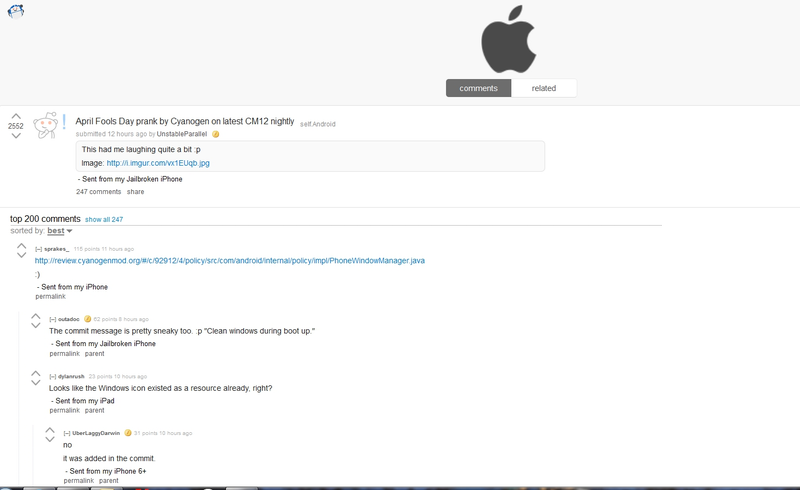This screenshot has width=800, height=490.
Task: Upvote the April Fools Day prank post
Action: [x=16, y=116]
